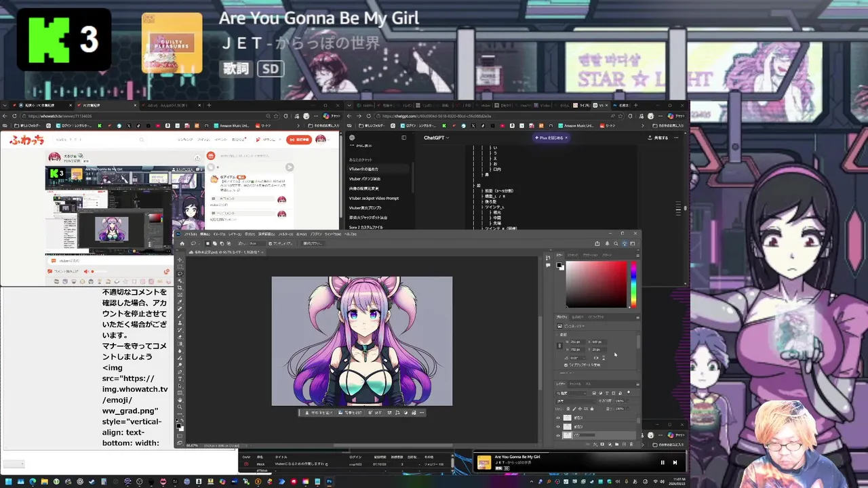Click orange 配信準備 button on whowatch
This screenshot has height=488, width=868.
(299, 139)
